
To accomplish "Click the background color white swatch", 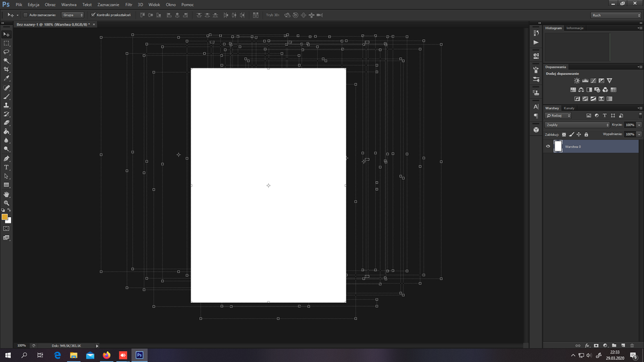I will coord(9,221).
